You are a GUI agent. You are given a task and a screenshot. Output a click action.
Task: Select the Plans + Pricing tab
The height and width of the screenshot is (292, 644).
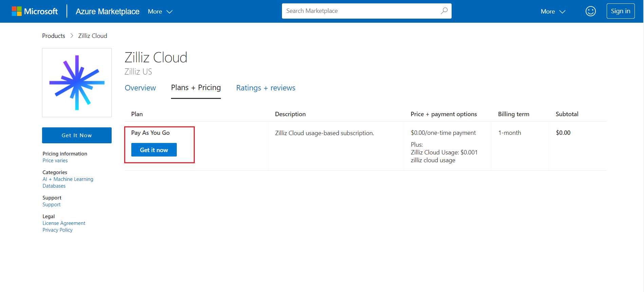196,88
